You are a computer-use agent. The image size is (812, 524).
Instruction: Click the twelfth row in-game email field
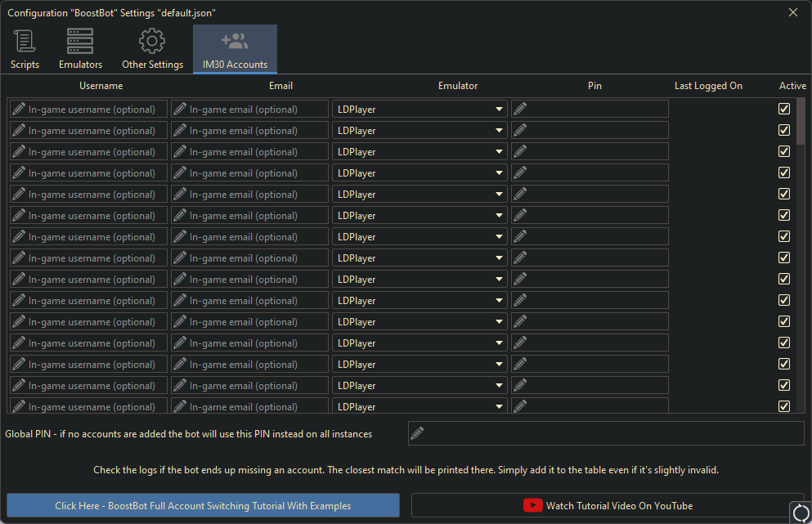[x=249, y=343]
